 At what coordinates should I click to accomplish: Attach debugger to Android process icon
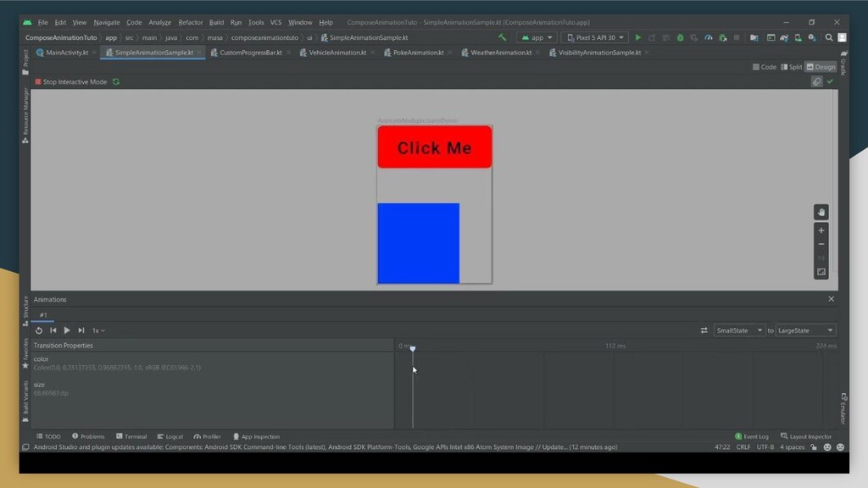722,37
